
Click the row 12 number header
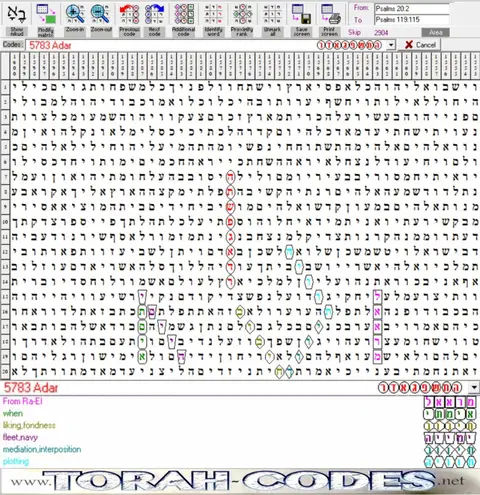(5, 252)
